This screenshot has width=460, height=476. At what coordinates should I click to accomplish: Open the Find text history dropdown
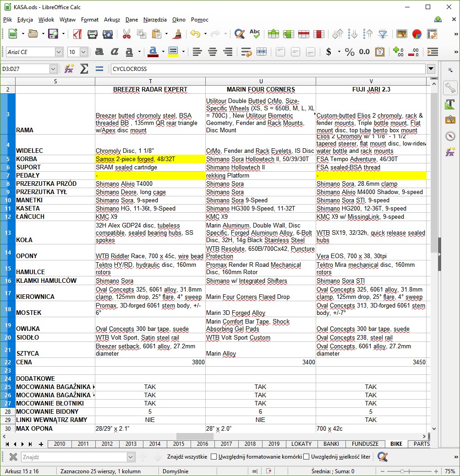(x=131, y=457)
